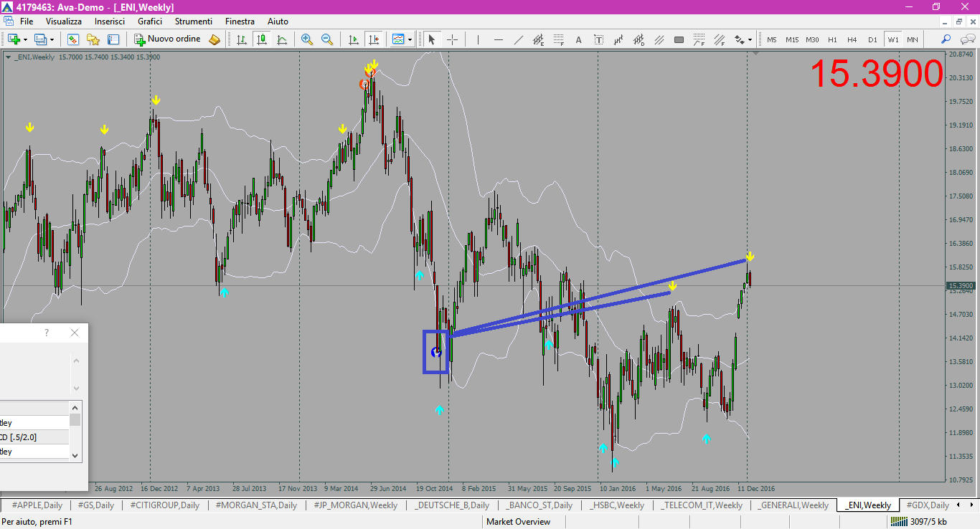Switch to the _HSBC,Weekly chart tab
Screen dimensions: 980x529
617,505
